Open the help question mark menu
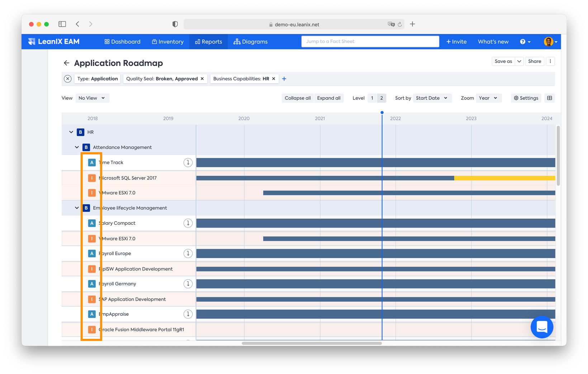This screenshot has width=588, height=374. [525, 42]
